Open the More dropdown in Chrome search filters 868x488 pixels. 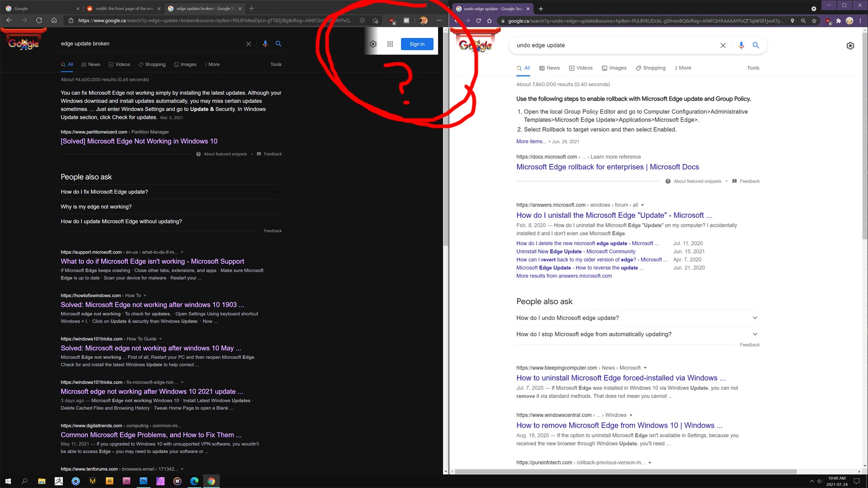tap(683, 68)
